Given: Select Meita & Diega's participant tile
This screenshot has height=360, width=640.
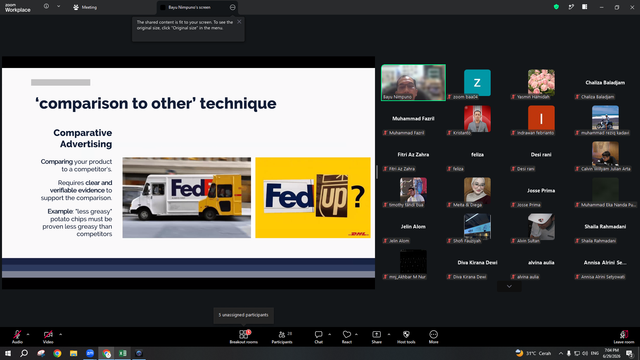Looking at the screenshot, I should [x=477, y=190].
